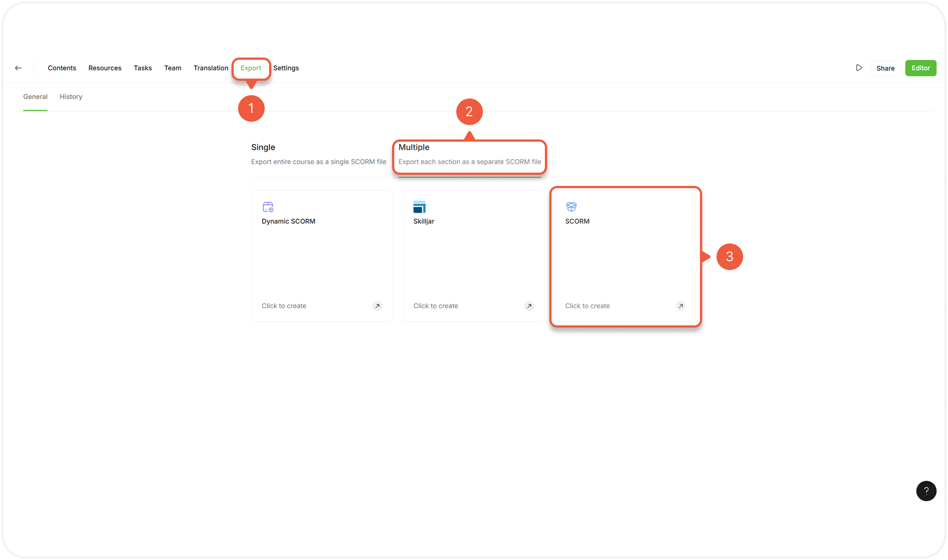Click the SCORM box icon
948x560 pixels.
[571, 207]
